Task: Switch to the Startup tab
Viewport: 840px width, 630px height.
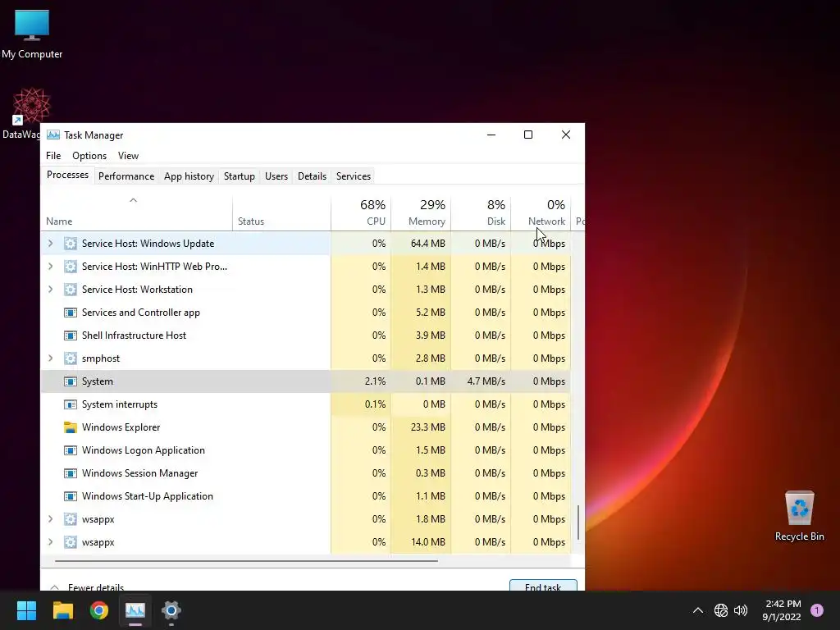Action: pyautogui.click(x=240, y=176)
